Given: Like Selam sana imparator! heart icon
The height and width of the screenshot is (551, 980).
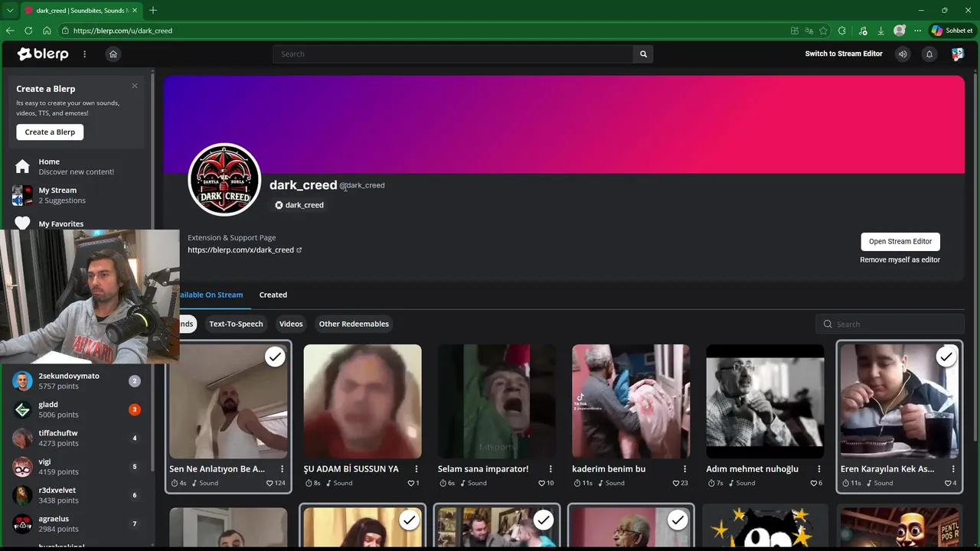Looking at the screenshot, I should pyautogui.click(x=541, y=484).
